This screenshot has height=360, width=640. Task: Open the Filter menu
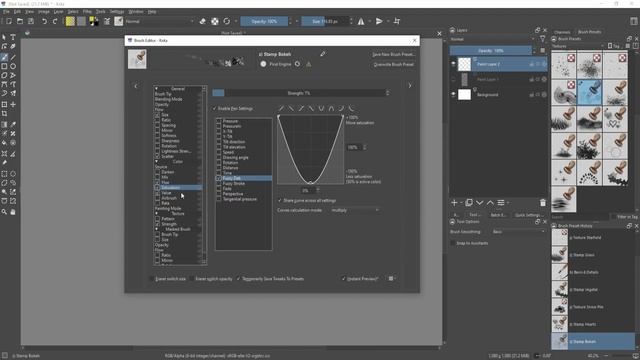(x=87, y=12)
